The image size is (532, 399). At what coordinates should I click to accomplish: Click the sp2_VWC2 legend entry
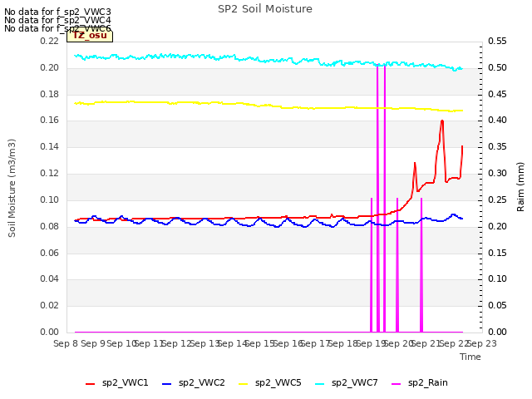point(194,383)
